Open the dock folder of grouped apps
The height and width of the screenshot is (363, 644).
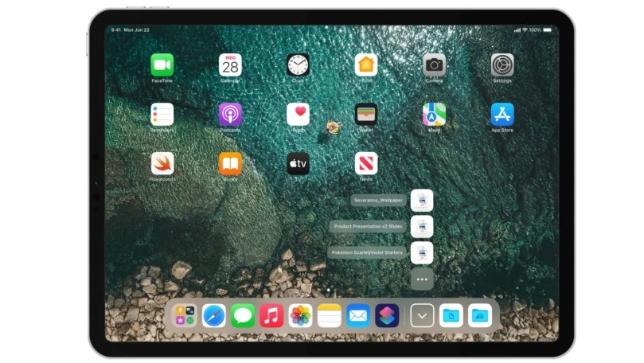[x=185, y=315]
